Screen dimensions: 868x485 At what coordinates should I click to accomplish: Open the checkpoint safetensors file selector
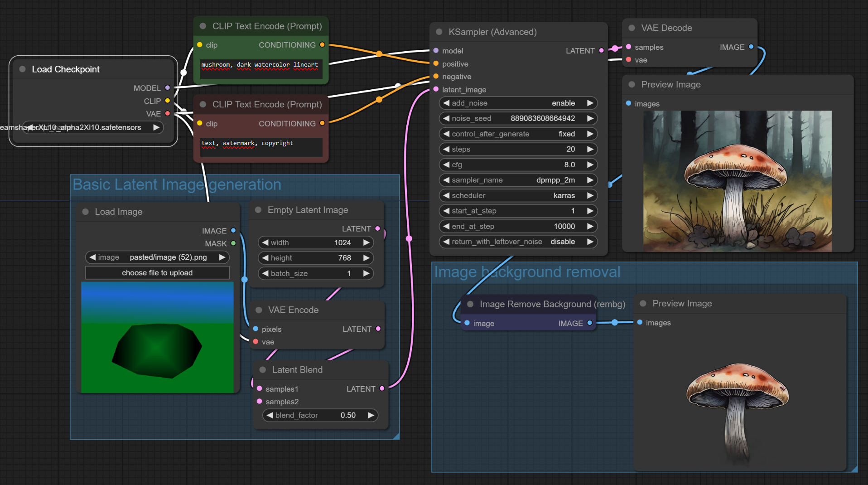pos(93,128)
